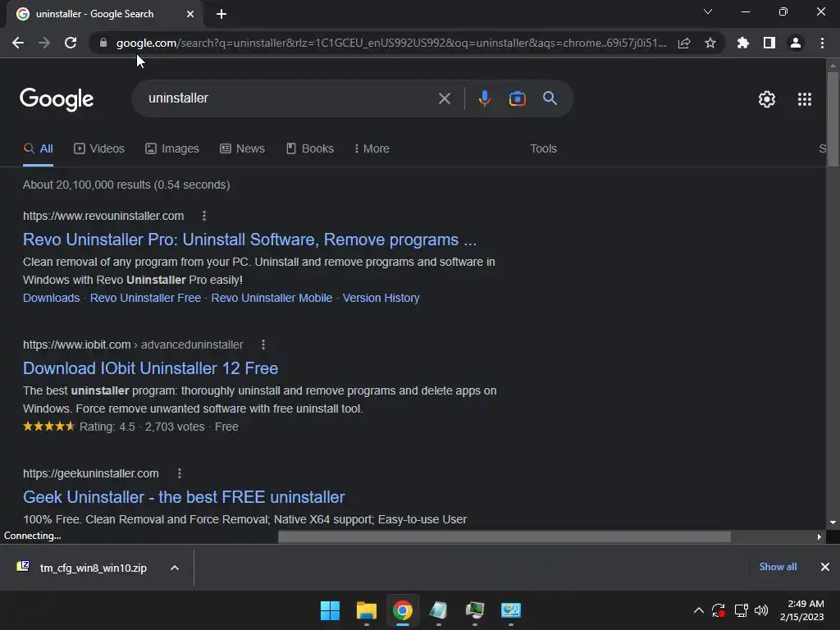Screen dimensions: 840x630
Task: Switch to the Books tab
Action: pos(309,149)
